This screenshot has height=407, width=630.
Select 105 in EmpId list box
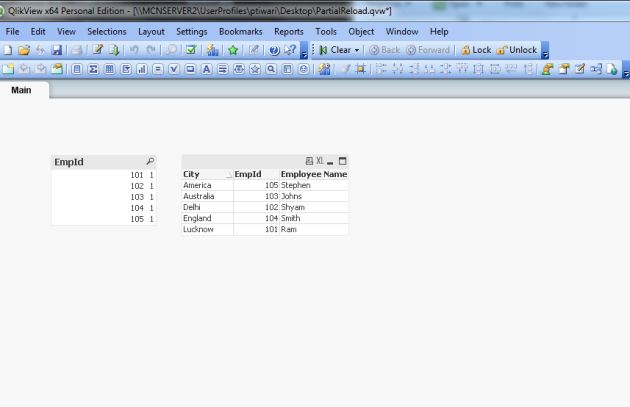(x=103, y=219)
